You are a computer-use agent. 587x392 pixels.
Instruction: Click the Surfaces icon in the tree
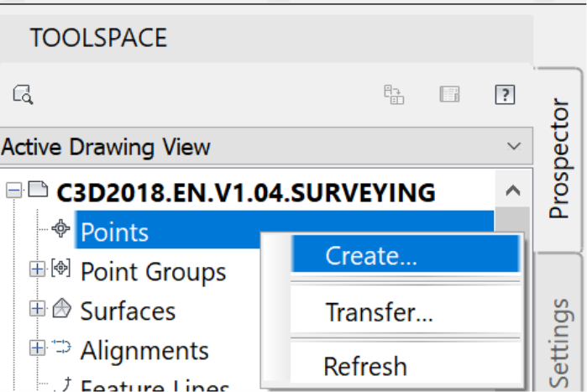tap(62, 309)
